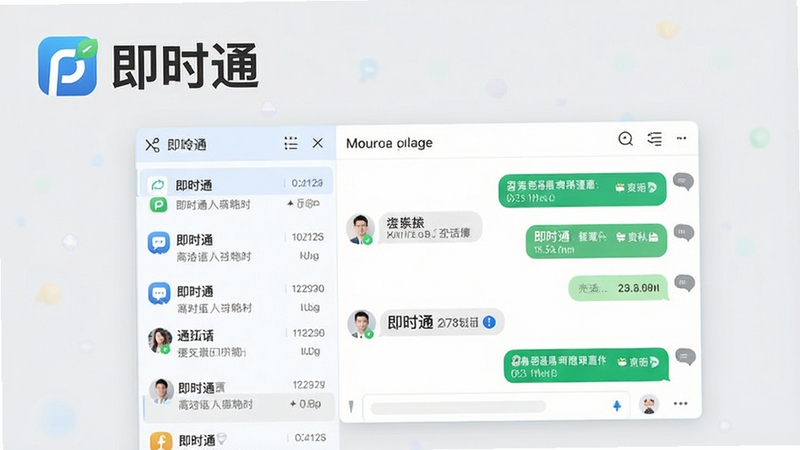Focus the message input field
This screenshot has height=450, width=800.
[x=496, y=407]
